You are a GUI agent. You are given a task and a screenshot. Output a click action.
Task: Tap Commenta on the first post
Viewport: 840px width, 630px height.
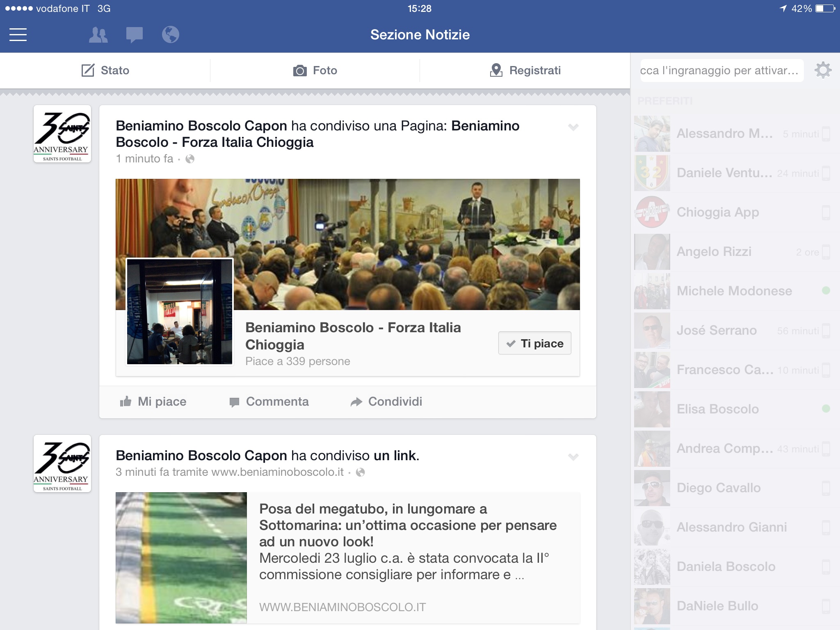click(269, 402)
